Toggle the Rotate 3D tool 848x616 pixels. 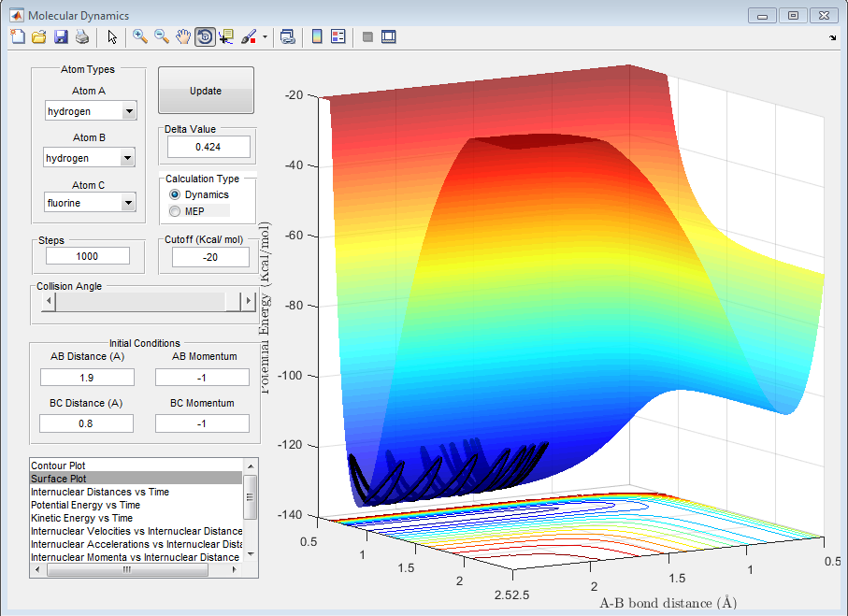click(x=205, y=36)
